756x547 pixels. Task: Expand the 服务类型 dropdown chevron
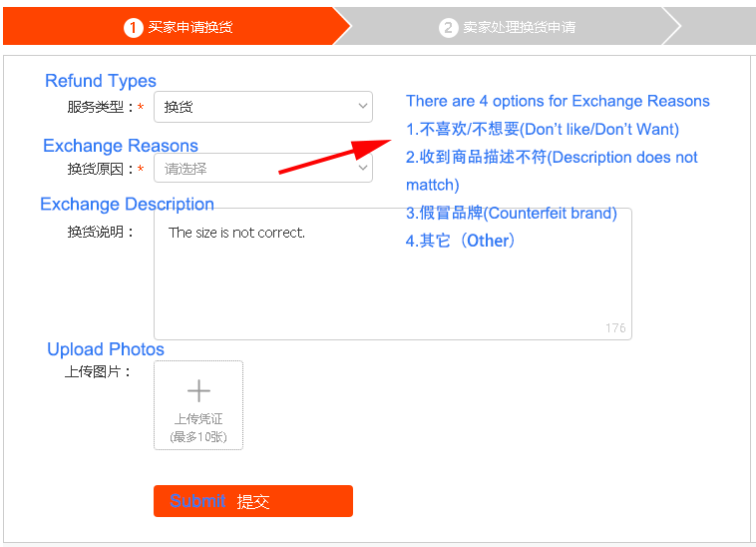coord(362,107)
